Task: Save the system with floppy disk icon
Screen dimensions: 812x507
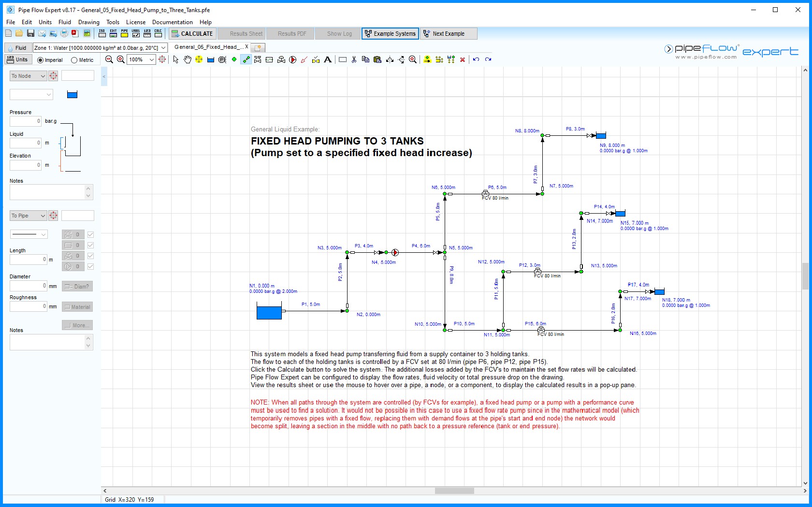Action: click(x=30, y=33)
